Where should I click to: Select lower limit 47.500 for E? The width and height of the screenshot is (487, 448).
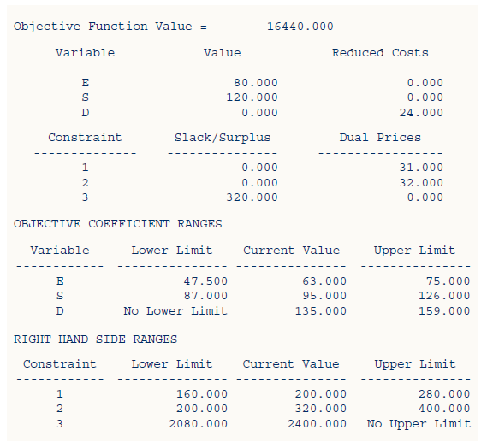click(x=205, y=281)
